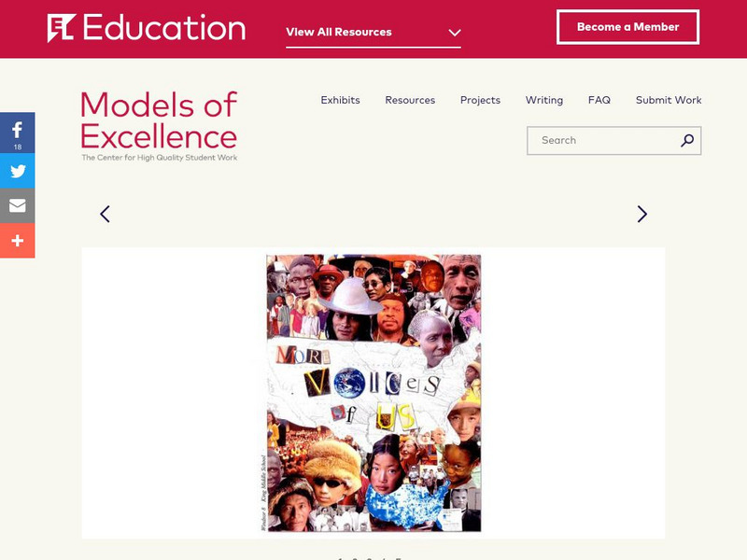Image resolution: width=747 pixels, height=560 pixels.
Task: Open the Models of Excellence home logo
Action: pos(159,125)
